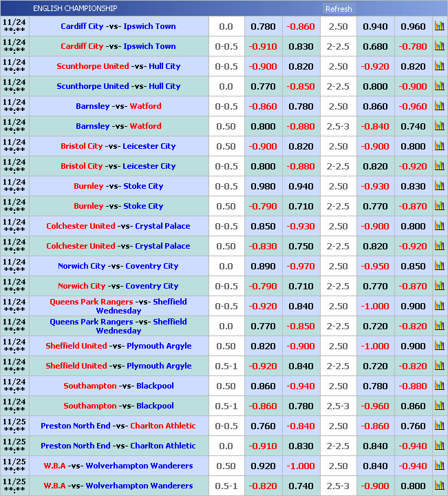View chart for W.B.A 0.50 handicap row
Image resolution: width=448 pixels, height=496 pixels.
coord(439,466)
